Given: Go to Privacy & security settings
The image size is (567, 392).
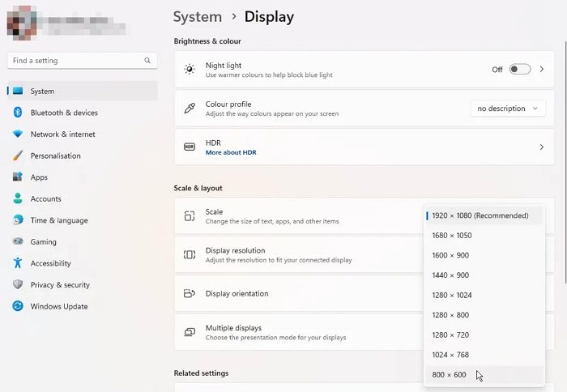Looking at the screenshot, I should (83, 284).
